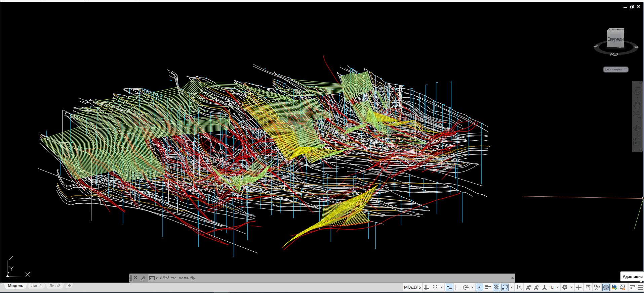This screenshot has height=293, width=644.
Task: Expand dropdown arrow under SteeringWheels icon
Action: point(637,98)
